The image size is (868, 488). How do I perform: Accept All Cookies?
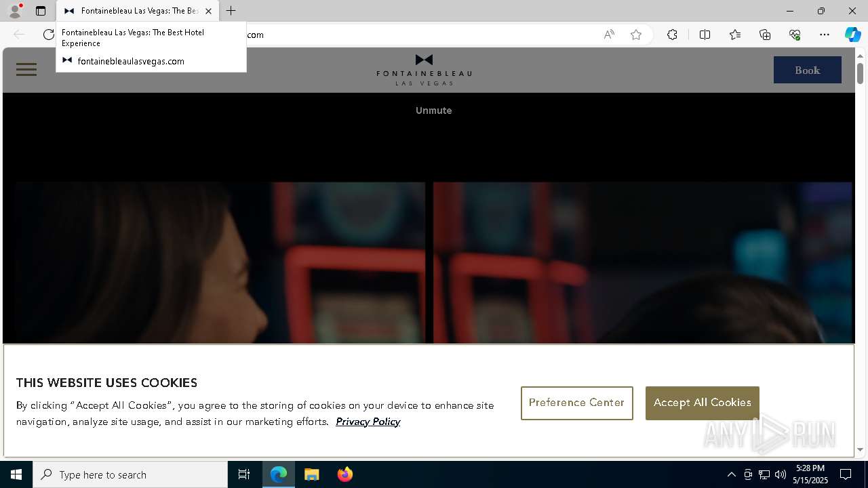702,403
